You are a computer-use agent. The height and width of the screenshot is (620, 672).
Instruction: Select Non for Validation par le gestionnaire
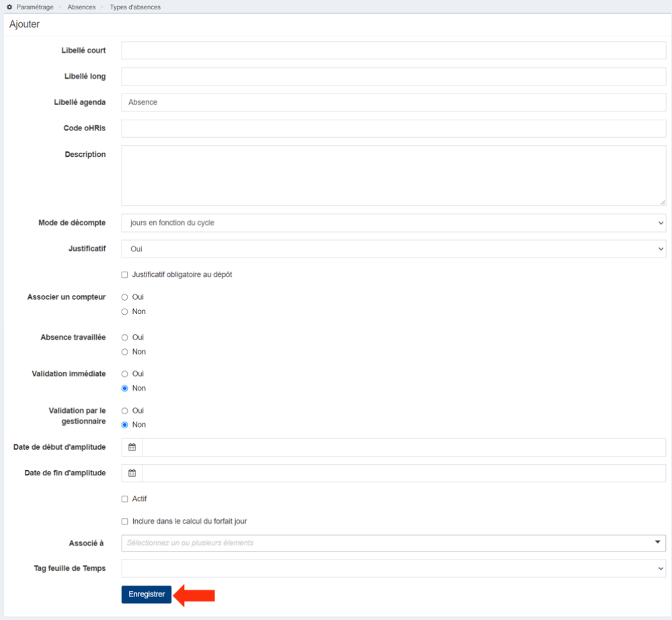point(125,425)
